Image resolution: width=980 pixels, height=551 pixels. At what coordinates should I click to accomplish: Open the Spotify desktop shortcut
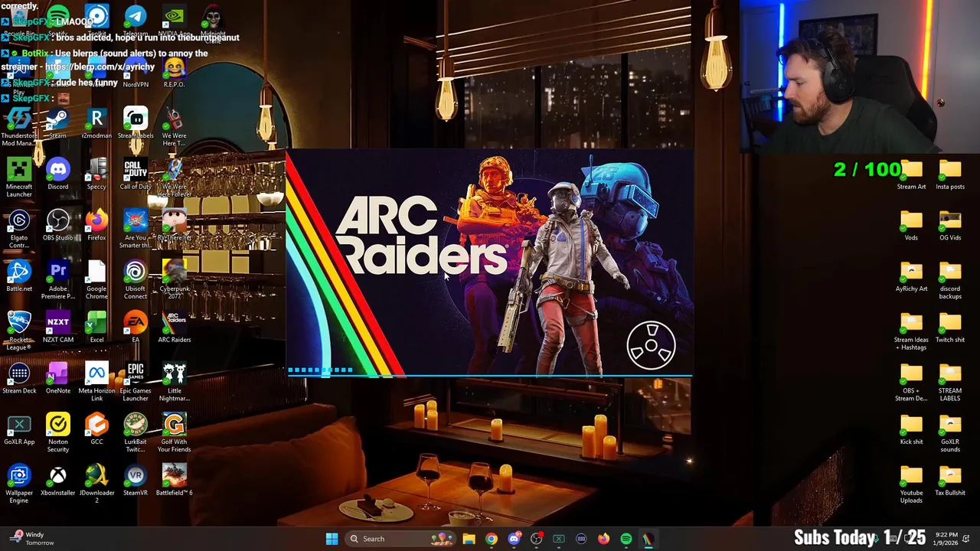pyautogui.click(x=58, y=17)
